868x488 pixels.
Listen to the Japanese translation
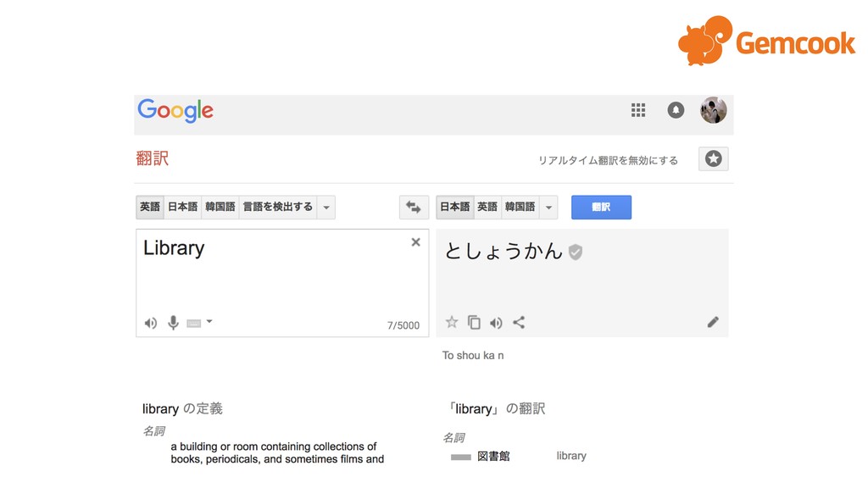tap(496, 323)
